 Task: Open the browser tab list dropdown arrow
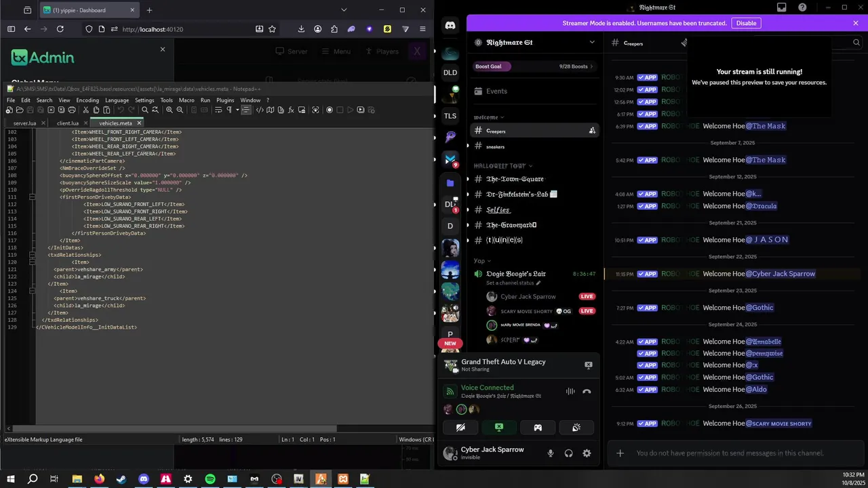[x=344, y=10]
